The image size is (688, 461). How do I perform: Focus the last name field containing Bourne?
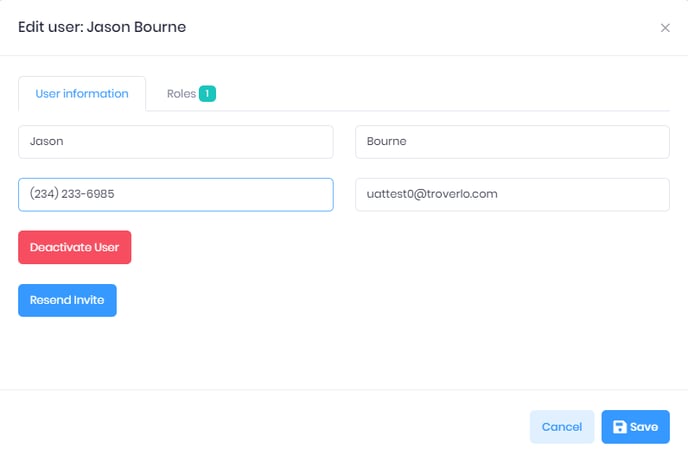click(x=512, y=142)
